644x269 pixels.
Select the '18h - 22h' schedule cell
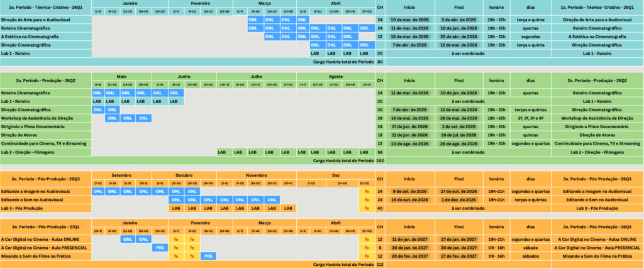(497, 118)
